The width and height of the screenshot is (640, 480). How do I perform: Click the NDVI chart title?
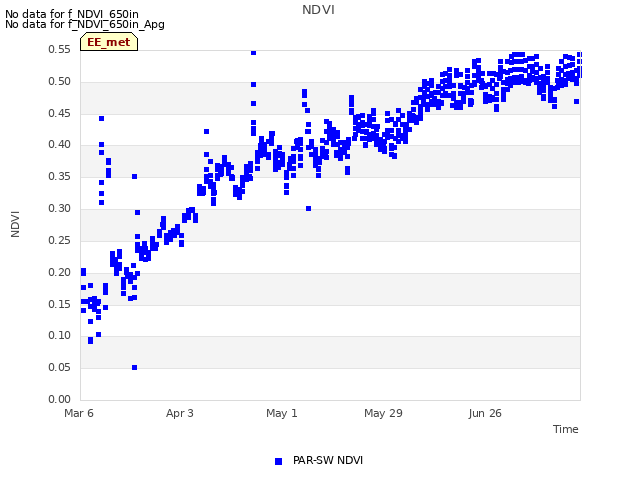pos(318,10)
